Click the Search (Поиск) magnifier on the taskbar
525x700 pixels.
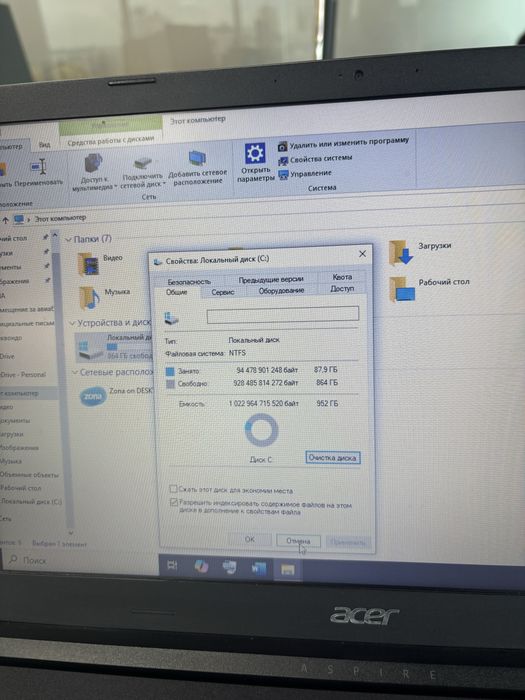tap(13, 559)
